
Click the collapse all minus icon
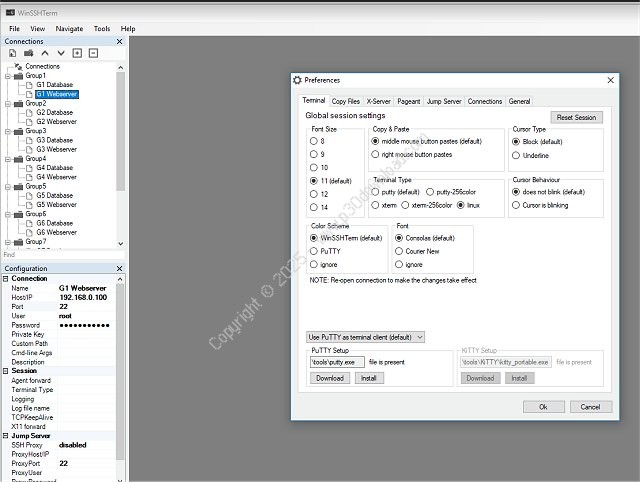pyautogui.click(x=93, y=53)
